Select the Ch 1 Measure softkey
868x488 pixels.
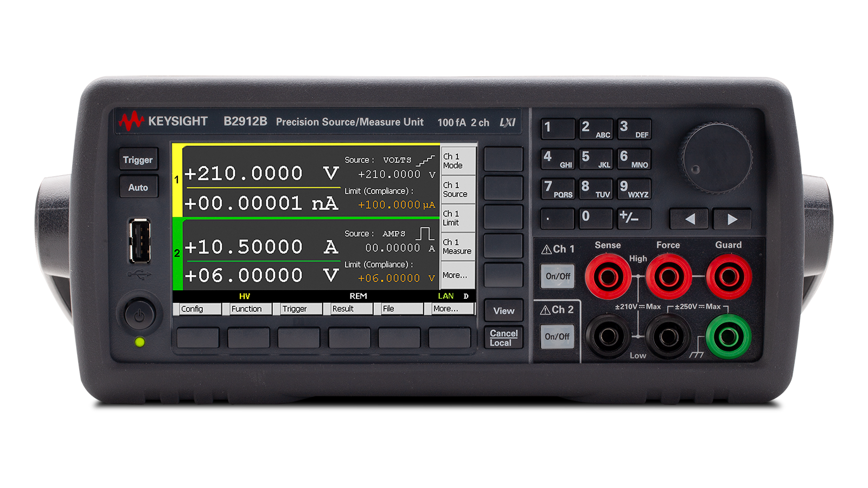point(457,247)
